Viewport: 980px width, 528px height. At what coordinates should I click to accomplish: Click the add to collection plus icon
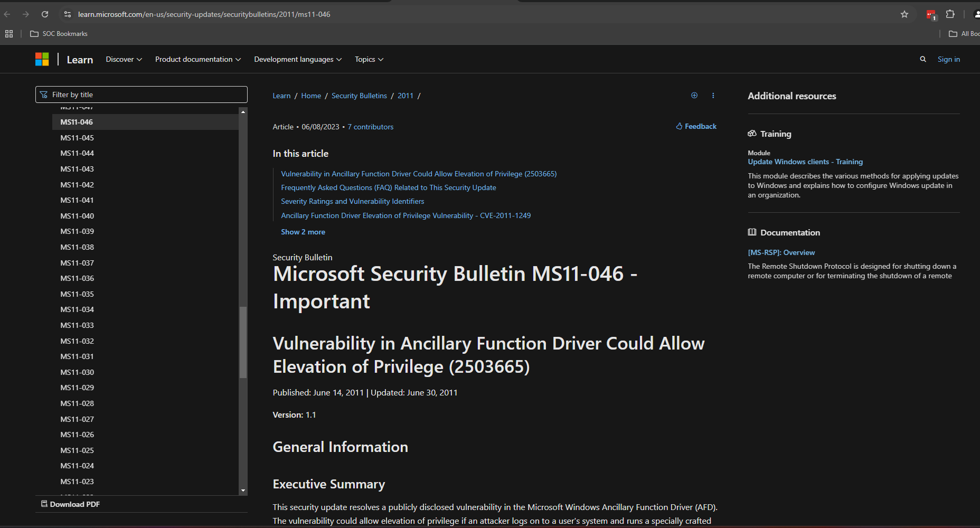click(694, 96)
